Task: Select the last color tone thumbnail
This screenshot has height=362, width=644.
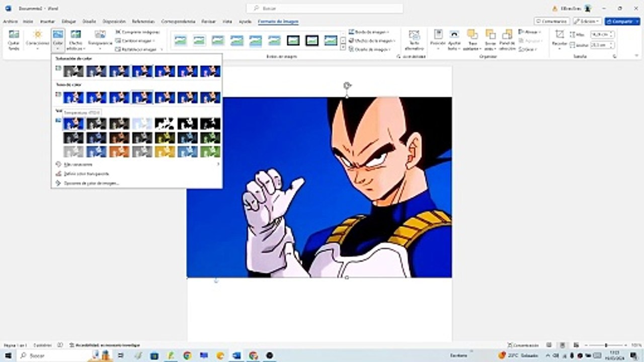Action: (210, 97)
